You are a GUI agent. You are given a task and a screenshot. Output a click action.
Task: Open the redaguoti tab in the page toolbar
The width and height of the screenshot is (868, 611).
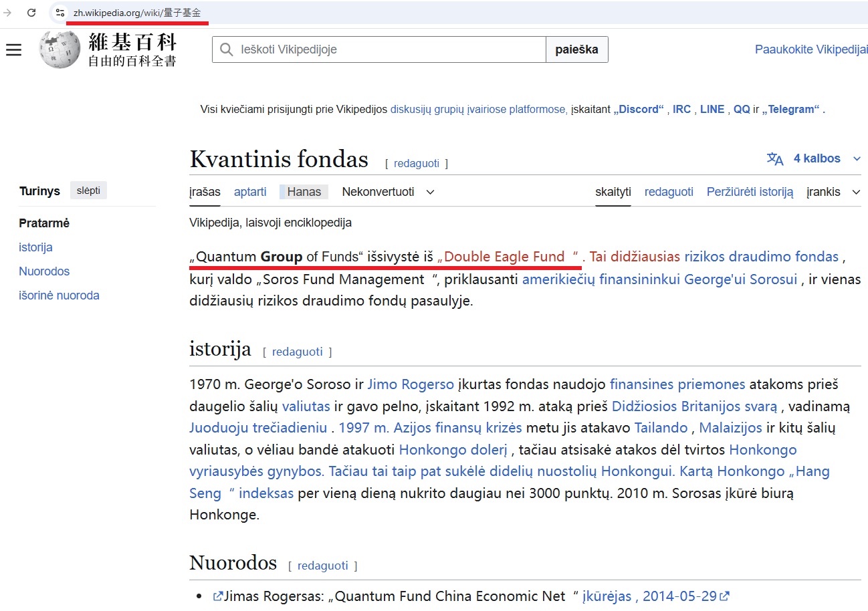(x=669, y=192)
